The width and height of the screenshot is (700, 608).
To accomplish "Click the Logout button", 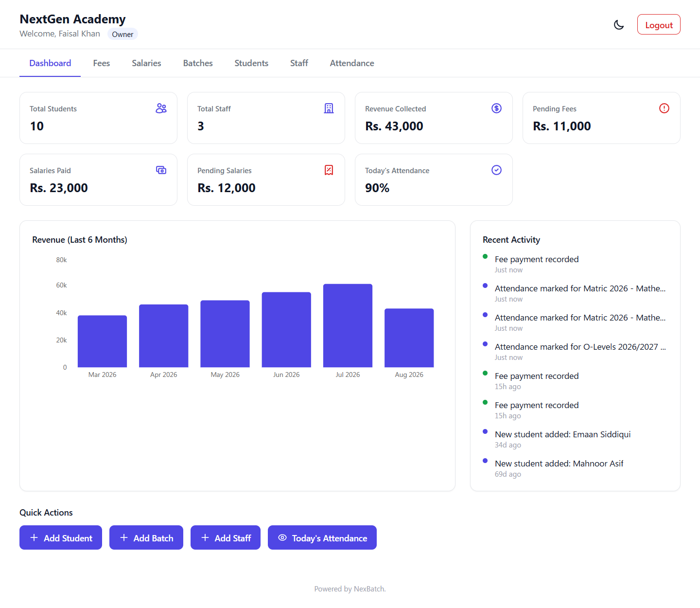I will tap(659, 25).
